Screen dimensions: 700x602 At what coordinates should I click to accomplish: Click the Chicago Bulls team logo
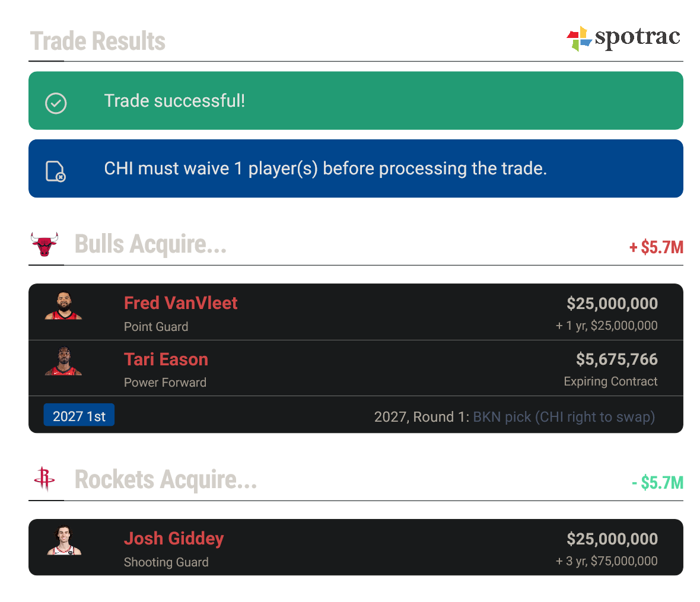pos(44,244)
